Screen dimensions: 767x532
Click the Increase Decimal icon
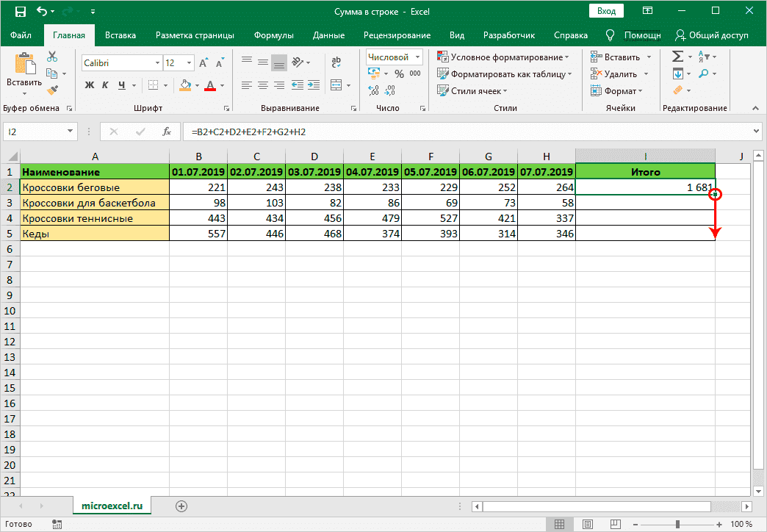[372, 90]
